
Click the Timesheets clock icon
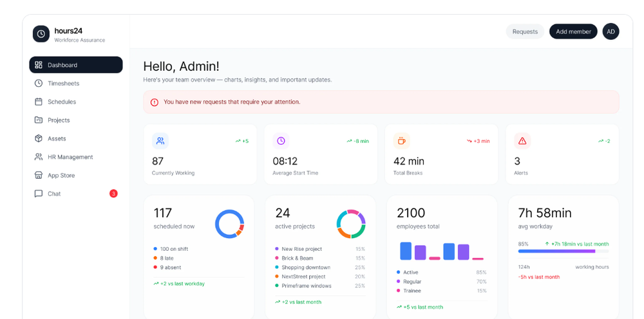pos(39,83)
